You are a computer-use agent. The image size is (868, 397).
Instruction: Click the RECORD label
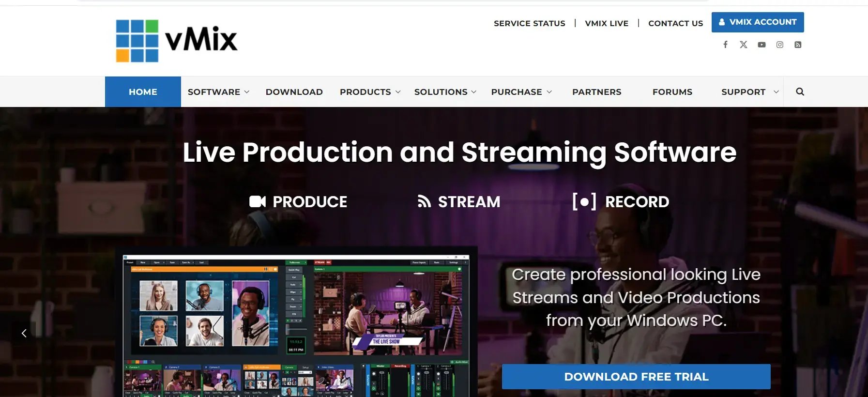tap(637, 202)
